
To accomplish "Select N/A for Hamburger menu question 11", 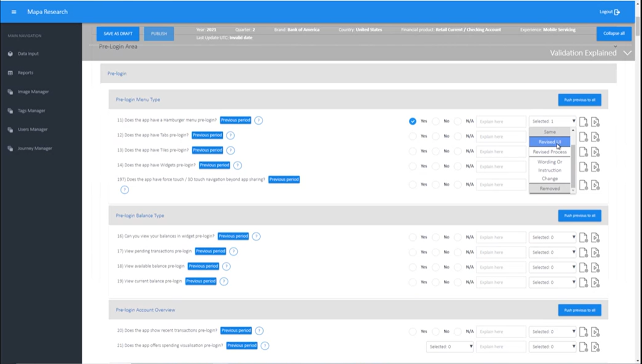I will pos(458,121).
